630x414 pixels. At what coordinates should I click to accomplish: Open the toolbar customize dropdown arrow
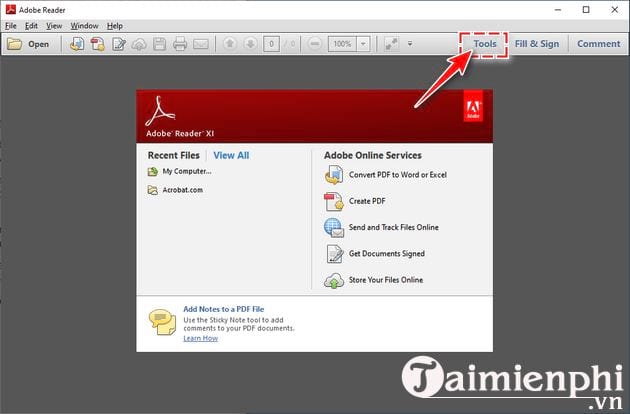(410, 43)
